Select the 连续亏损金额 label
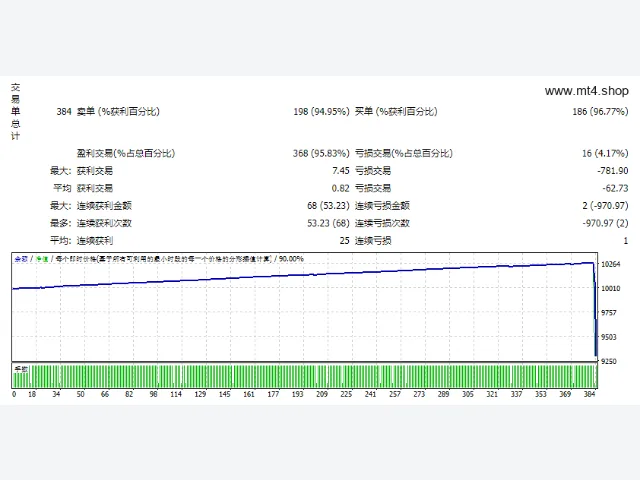The width and height of the screenshot is (640, 480). pos(382,206)
